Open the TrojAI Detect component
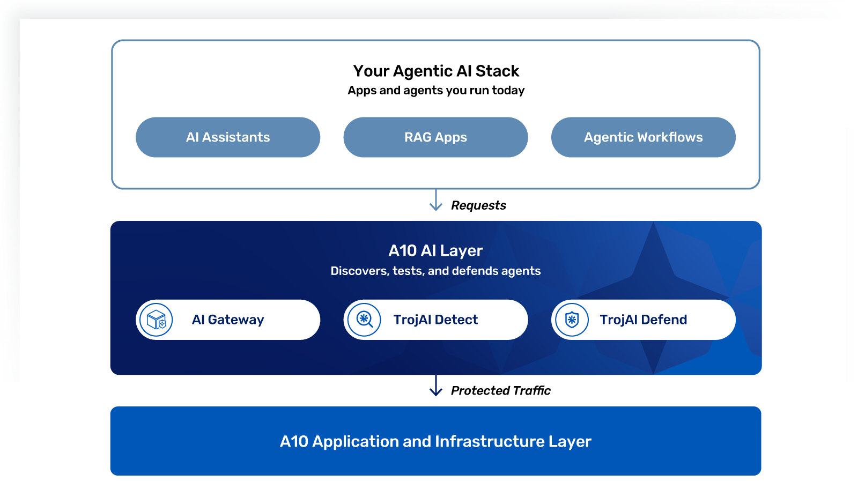 click(435, 320)
